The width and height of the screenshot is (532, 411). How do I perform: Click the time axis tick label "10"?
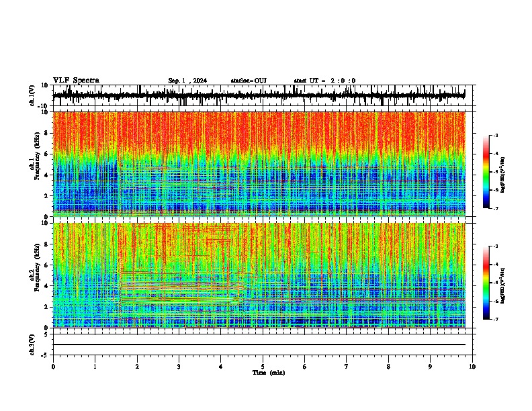click(472, 367)
